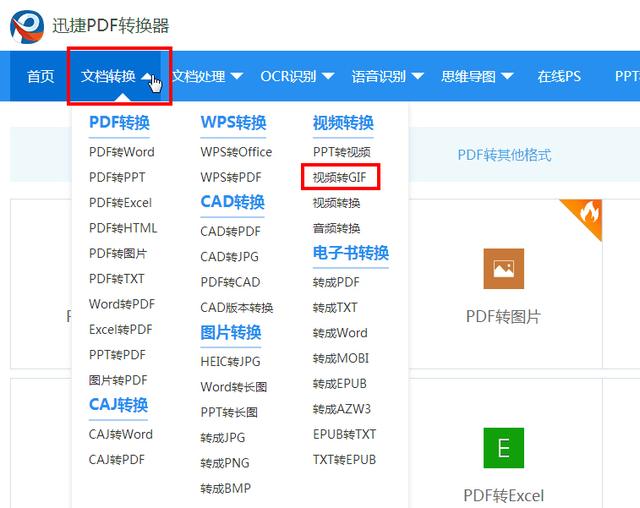Click the orange PDF转图片 image icon

click(504, 268)
